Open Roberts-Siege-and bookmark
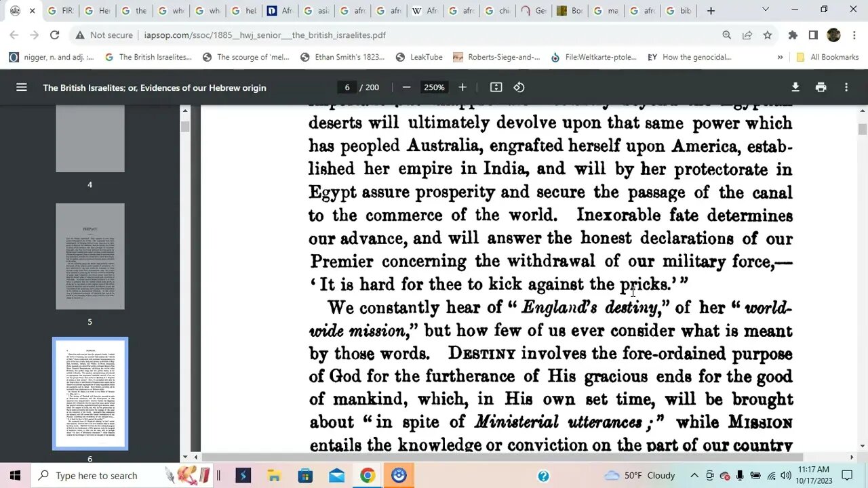The image size is (868, 488). tap(497, 57)
